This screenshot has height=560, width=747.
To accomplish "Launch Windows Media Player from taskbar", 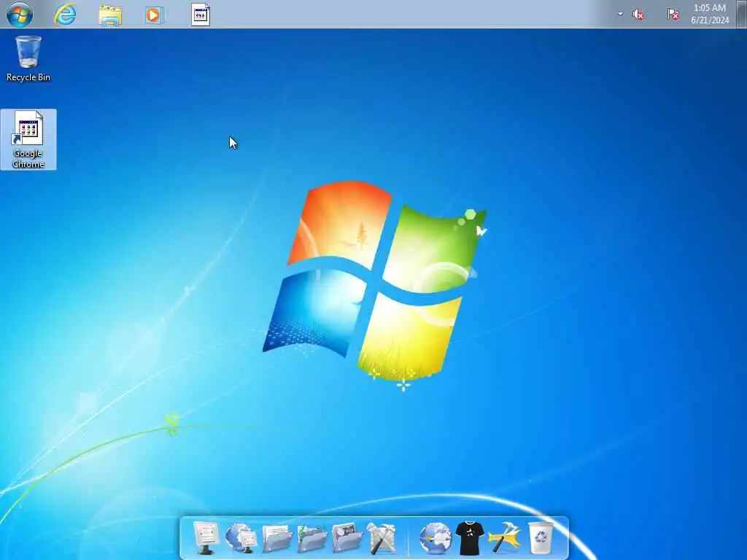I will pos(154,15).
